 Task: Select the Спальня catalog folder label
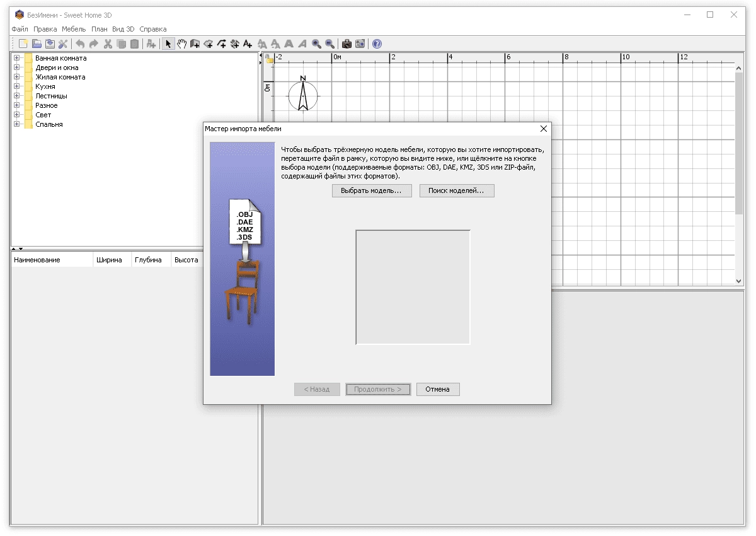point(49,124)
